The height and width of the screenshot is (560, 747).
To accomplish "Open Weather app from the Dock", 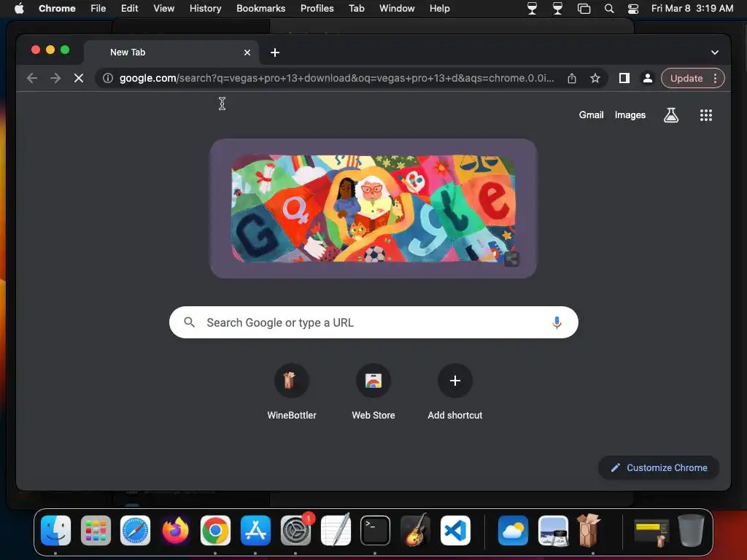I will pyautogui.click(x=513, y=530).
